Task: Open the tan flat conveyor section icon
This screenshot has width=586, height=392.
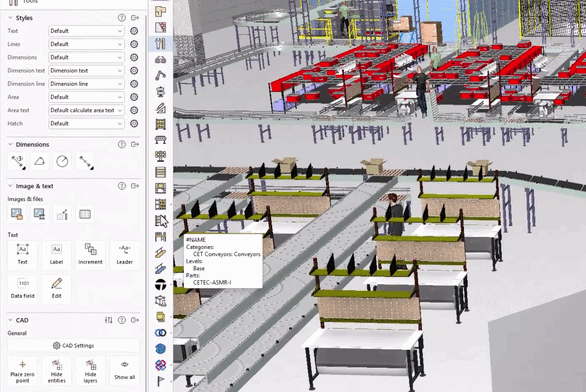Action: [160, 253]
